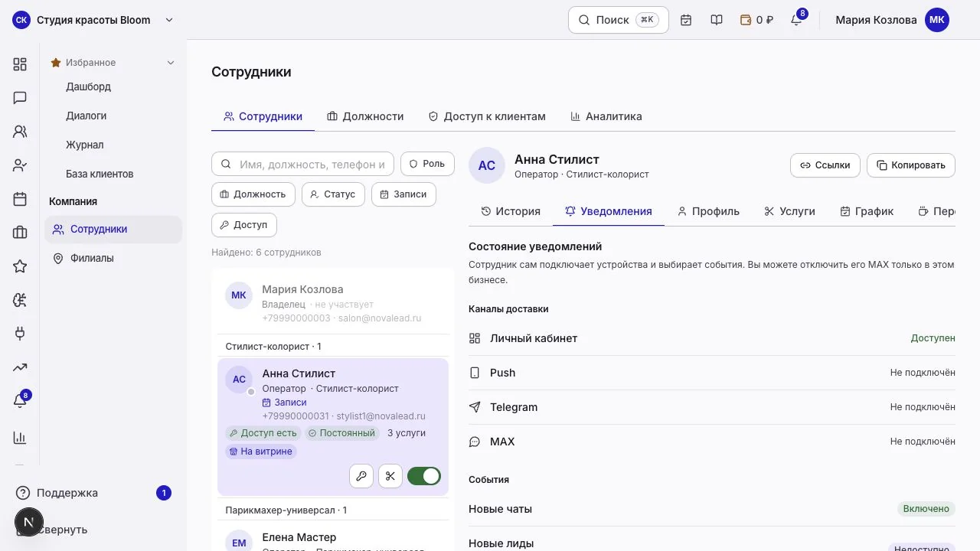The width and height of the screenshot is (980, 551).
Task: Click the round N floating button
Action: click(29, 523)
